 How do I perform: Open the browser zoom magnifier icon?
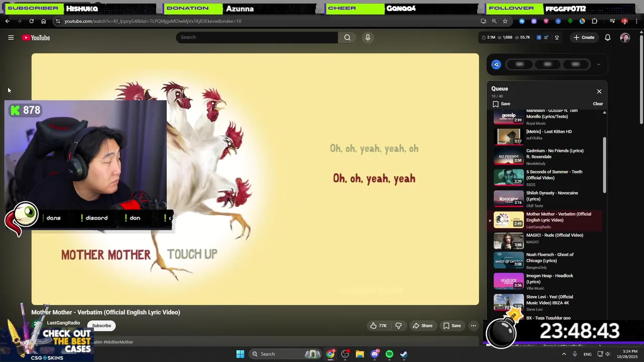494,21
